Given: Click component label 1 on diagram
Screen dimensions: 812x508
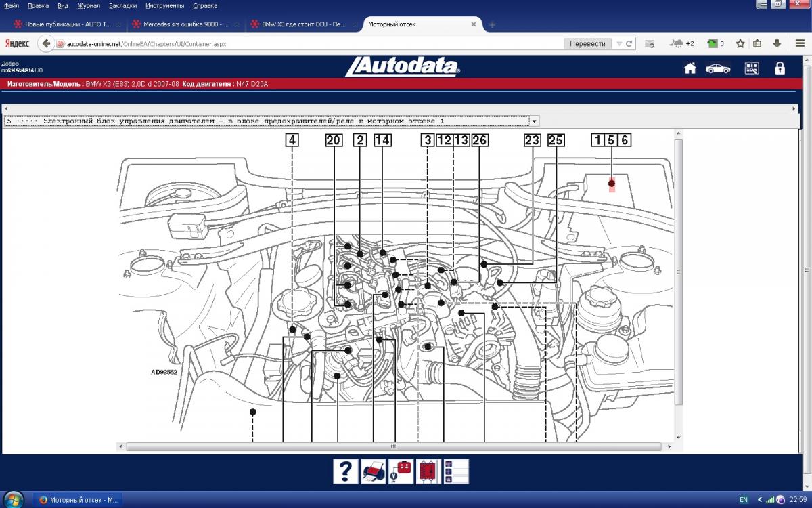Looking at the screenshot, I should [x=597, y=140].
